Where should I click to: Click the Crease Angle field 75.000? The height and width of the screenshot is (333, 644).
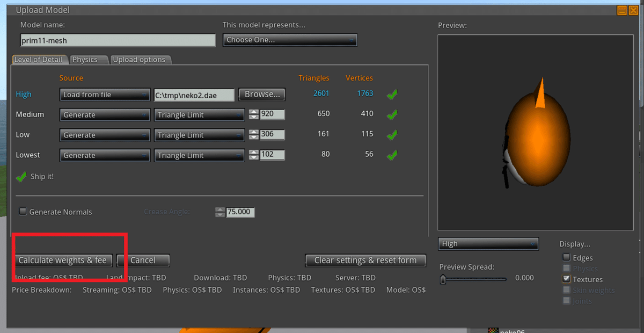tap(240, 212)
